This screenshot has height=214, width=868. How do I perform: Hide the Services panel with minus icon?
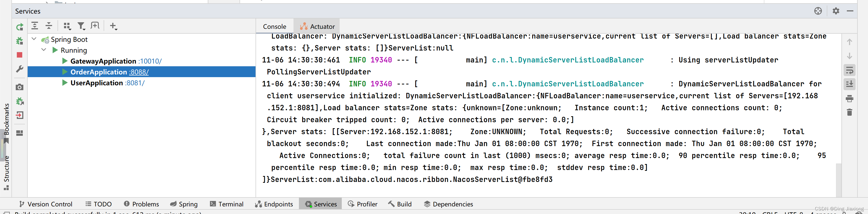850,11
